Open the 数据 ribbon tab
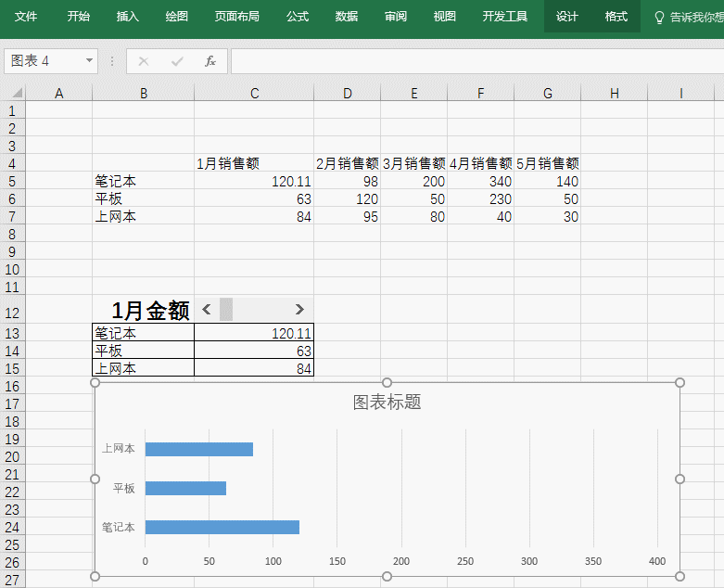Image resolution: width=724 pixels, height=588 pixels. pyautogui.click(x=347, y=17)
